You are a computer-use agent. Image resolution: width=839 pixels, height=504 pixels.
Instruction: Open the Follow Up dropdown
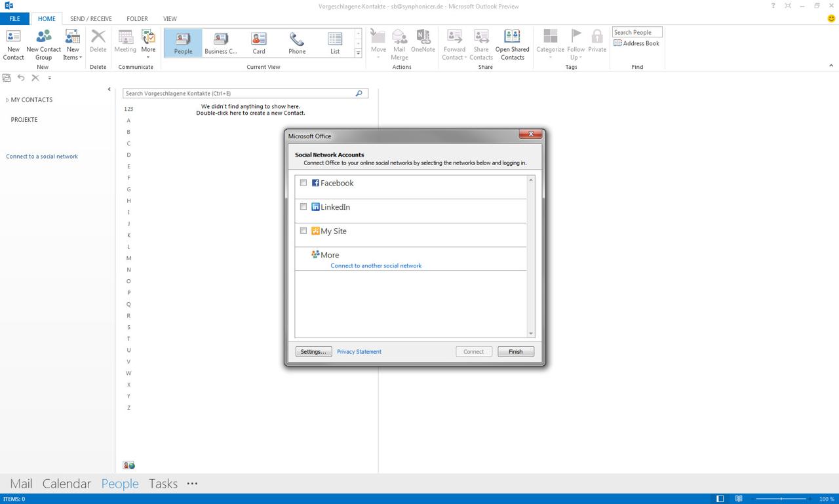point(576,45)
